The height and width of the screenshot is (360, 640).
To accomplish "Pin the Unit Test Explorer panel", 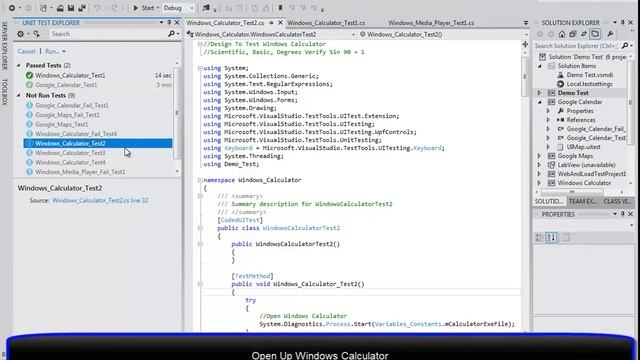I will 169,23.
